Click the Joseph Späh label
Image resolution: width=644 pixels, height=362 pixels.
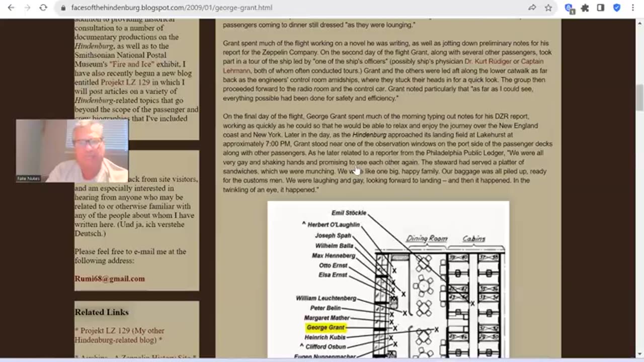coord(333,235)
